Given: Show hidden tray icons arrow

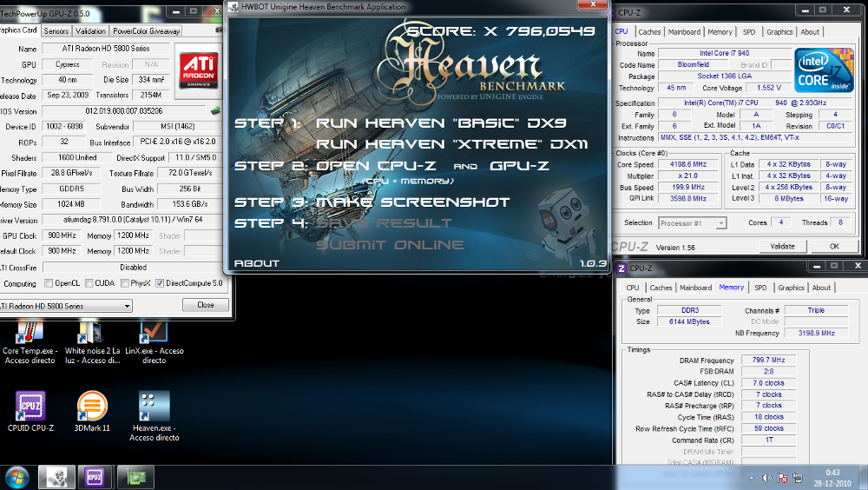Looking at the screenshot, I should pos(751,478).
